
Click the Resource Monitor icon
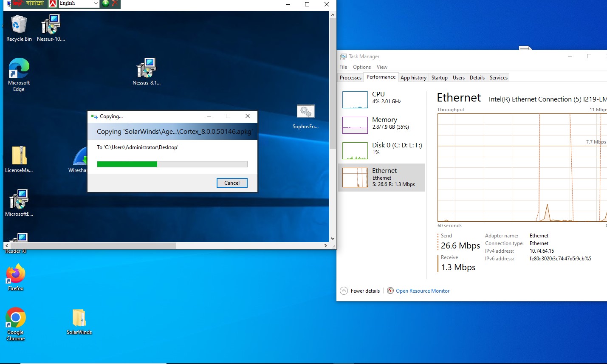point(390,291)
